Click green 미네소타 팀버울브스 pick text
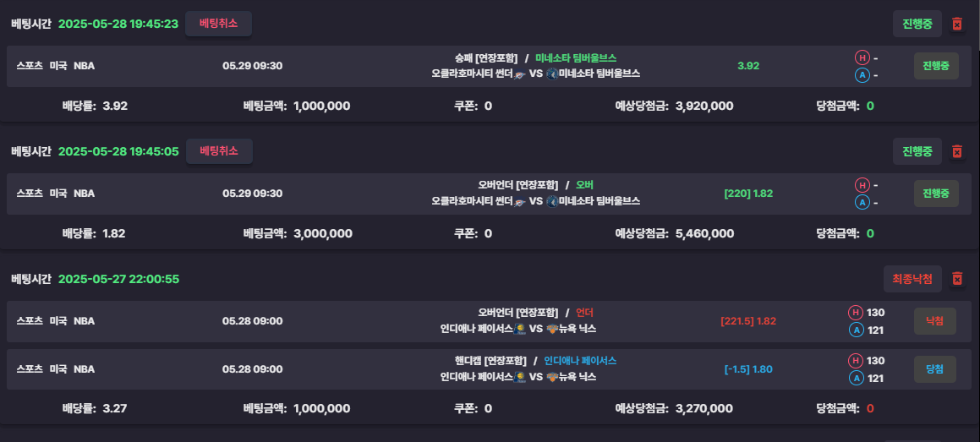The width and height of the screenshot is (980, 442). (576, 58)
